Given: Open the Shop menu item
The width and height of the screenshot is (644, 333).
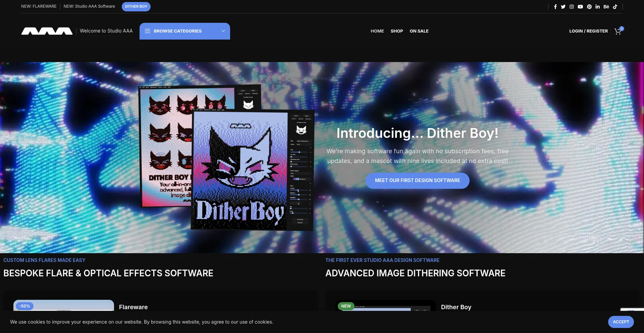Looking at the screenshot, I should [x=396, y=31].
